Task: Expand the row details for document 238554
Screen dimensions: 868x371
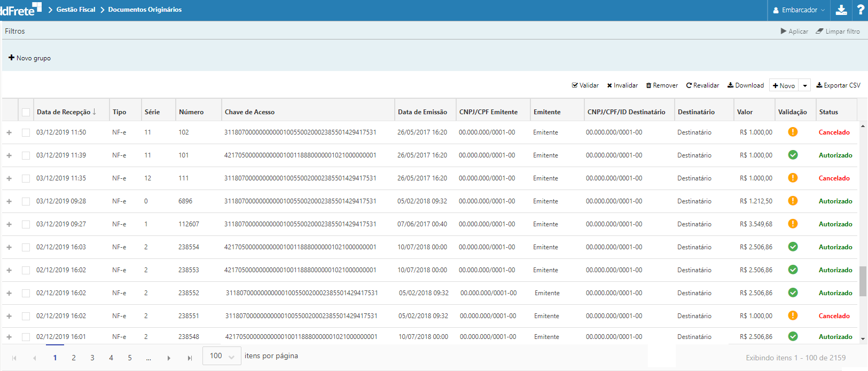Action: click(9, 247)
